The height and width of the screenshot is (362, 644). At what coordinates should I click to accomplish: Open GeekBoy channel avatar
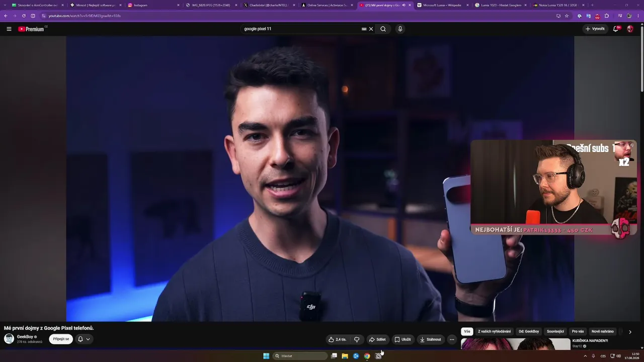9,339
